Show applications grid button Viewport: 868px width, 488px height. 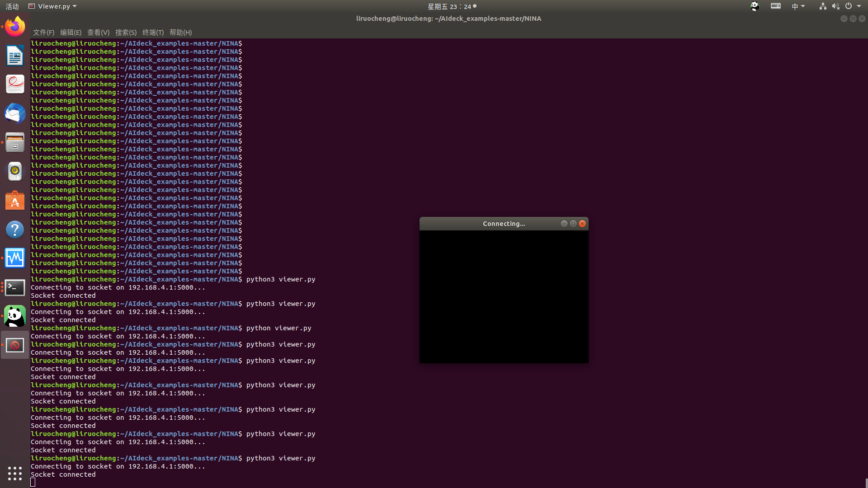coord(15,473)
